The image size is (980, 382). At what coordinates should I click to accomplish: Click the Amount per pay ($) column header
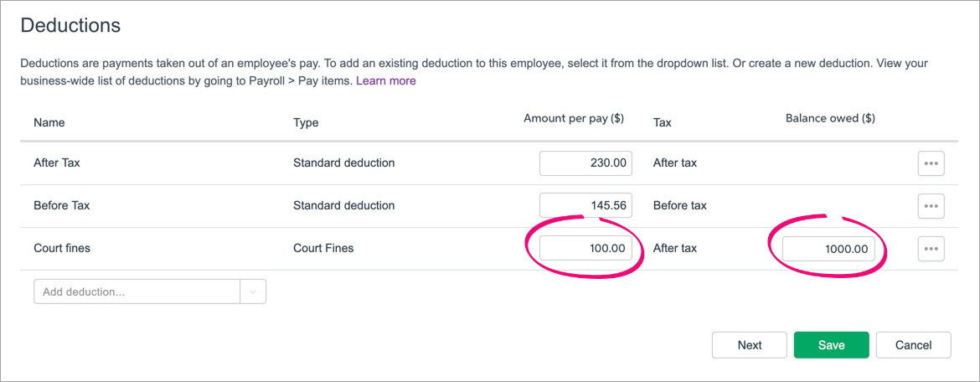click(573, 118)
